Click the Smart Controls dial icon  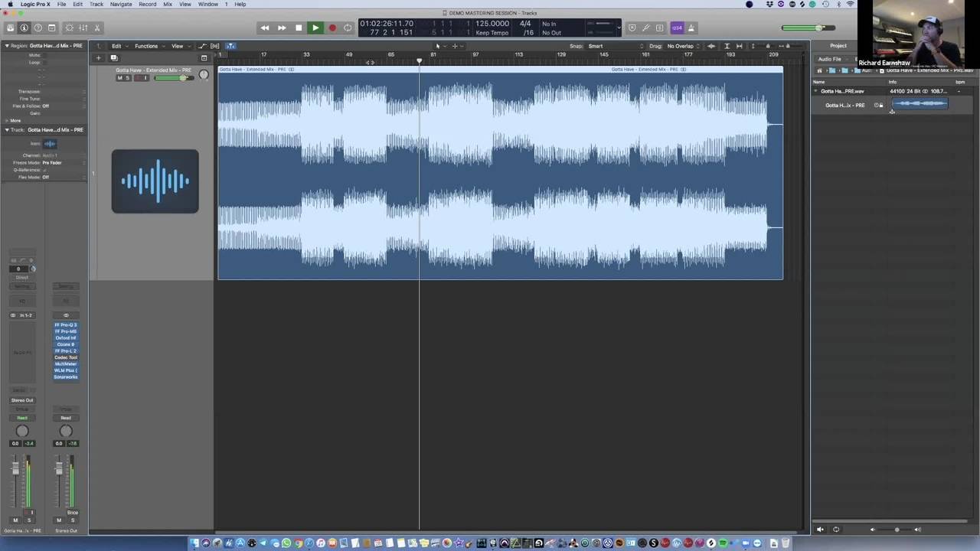point(69,28)
